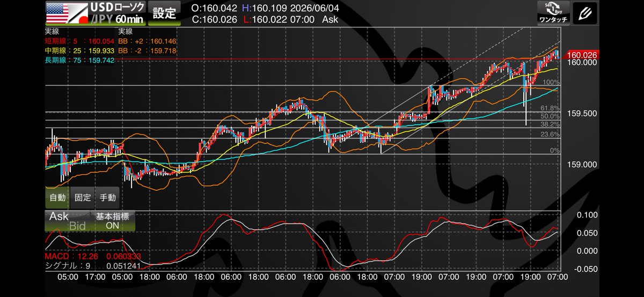Image resolution: width=644 pixels, height=297 pixels.
Task: Select the 手動 scale mode
Action: [107, 197]
